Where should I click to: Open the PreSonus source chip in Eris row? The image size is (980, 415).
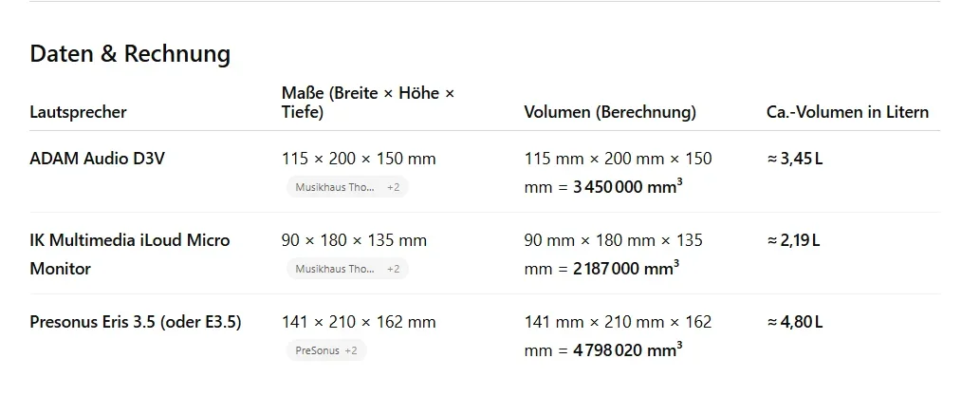(325, 350)
